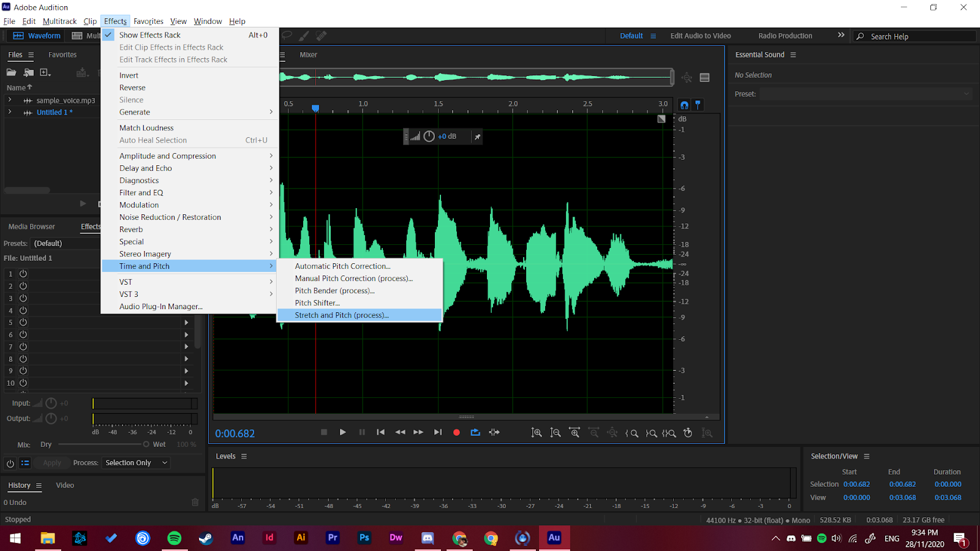Click spectral display list icon beside overview
This screenshot has height=551, width=980.
704,78
